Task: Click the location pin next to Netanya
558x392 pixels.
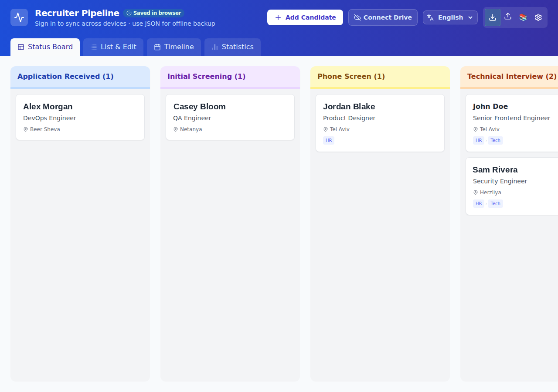Action: pyautogui.click(x=176, y=129)
